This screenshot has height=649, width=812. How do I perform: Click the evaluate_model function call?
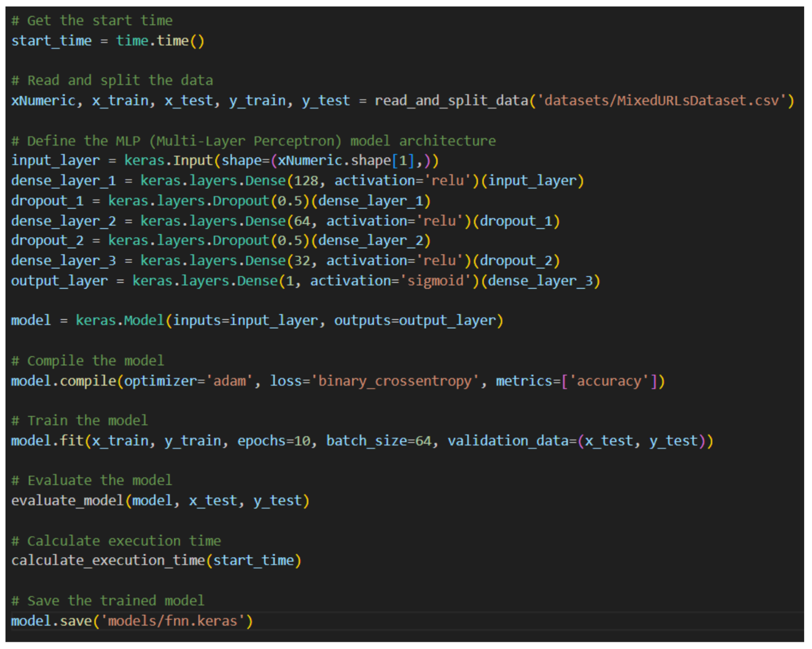click(67, 501)
